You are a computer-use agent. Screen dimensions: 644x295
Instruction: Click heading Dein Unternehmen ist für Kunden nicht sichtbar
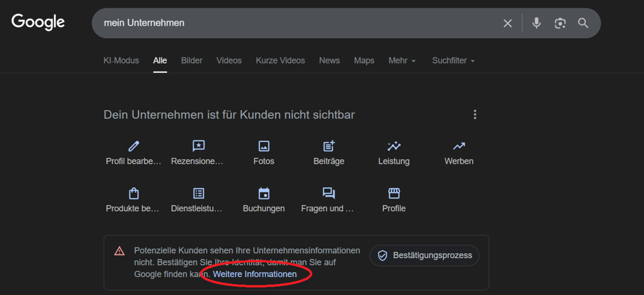229,115
